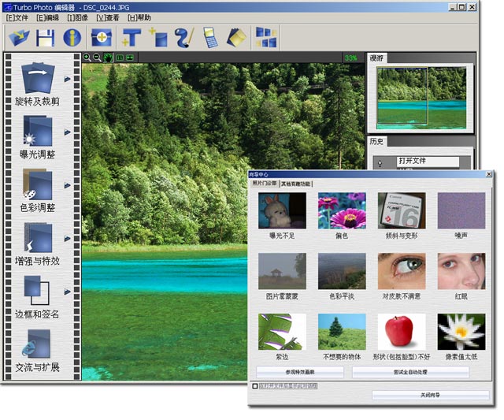Screen dimensions: 504x420
Task: Choose the 紫边 purple fringe leaf thumbnail
Action: pos(282,332)
